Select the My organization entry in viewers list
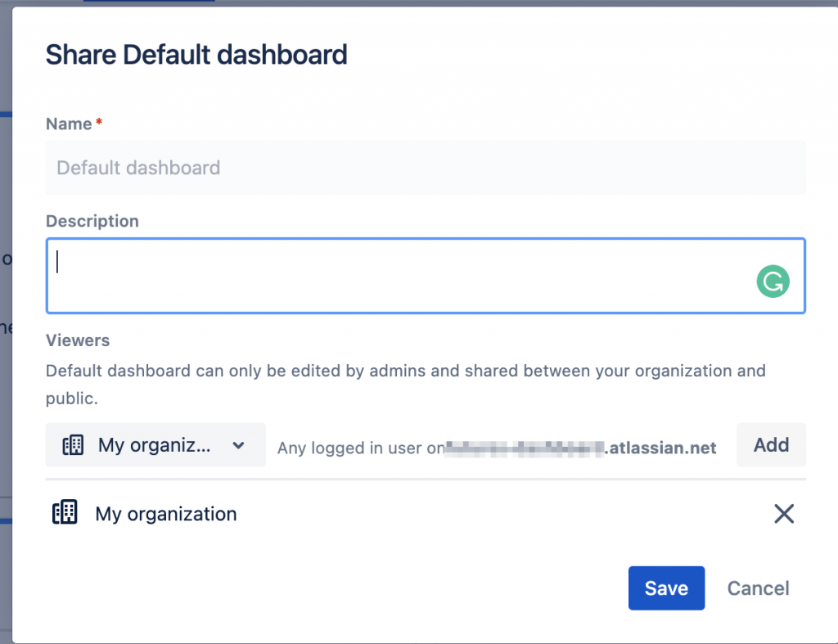 tap(166, 514)
